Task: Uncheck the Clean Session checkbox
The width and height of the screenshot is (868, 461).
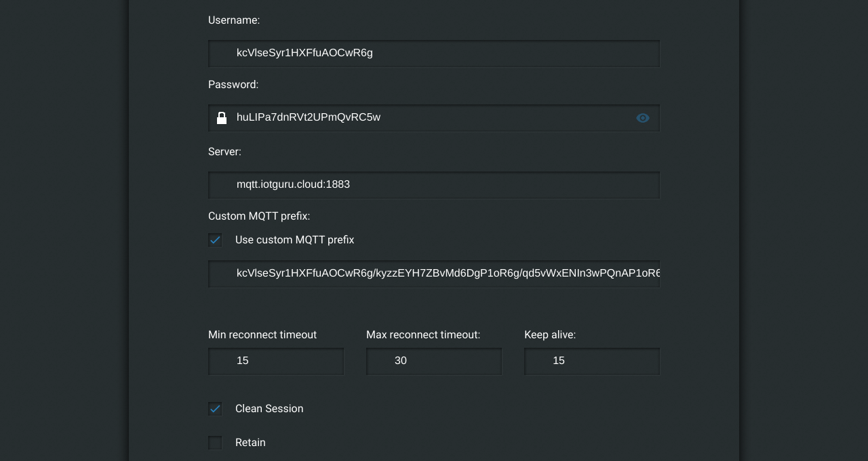Action: tap(215, 409)
